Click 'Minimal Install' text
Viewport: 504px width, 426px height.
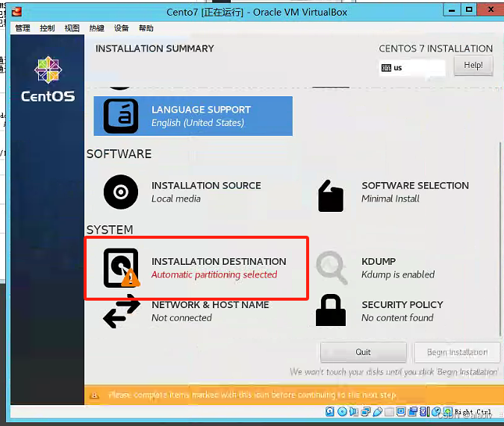pyautogui.click(x=391, y=199)
